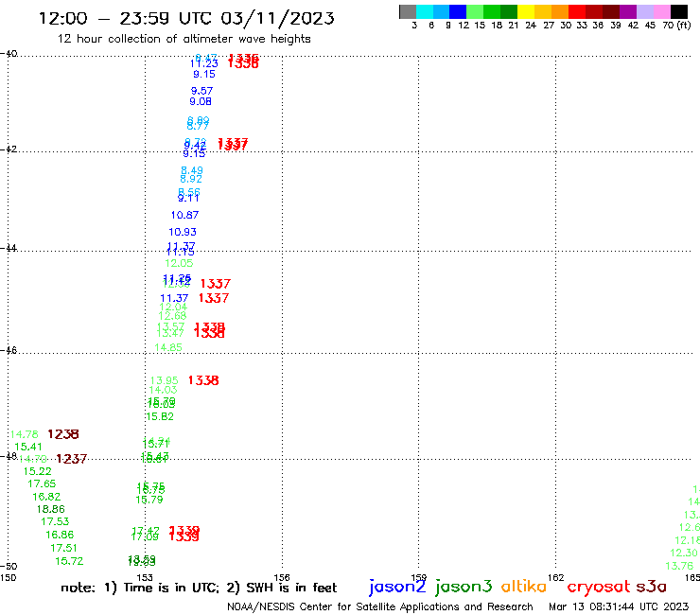
Task: Select the 14.78 reading beside 1238
Action: pyautogui.click(x=24, y=434)
